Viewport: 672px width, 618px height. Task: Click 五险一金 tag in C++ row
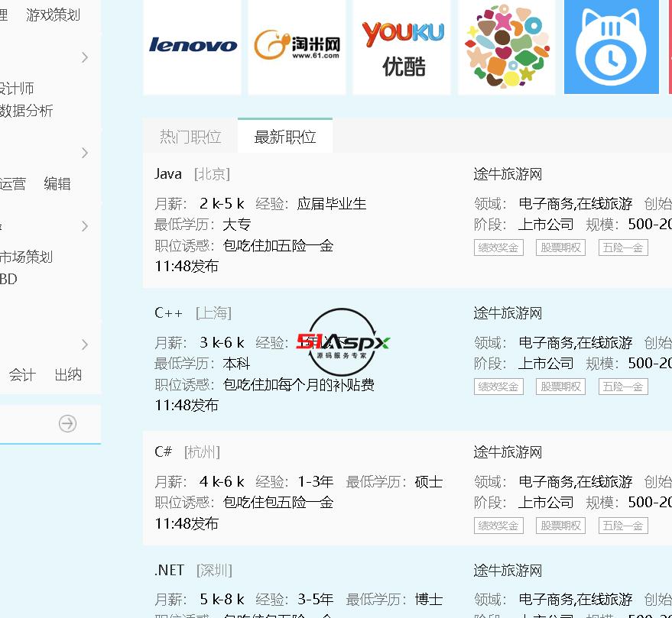623,387
